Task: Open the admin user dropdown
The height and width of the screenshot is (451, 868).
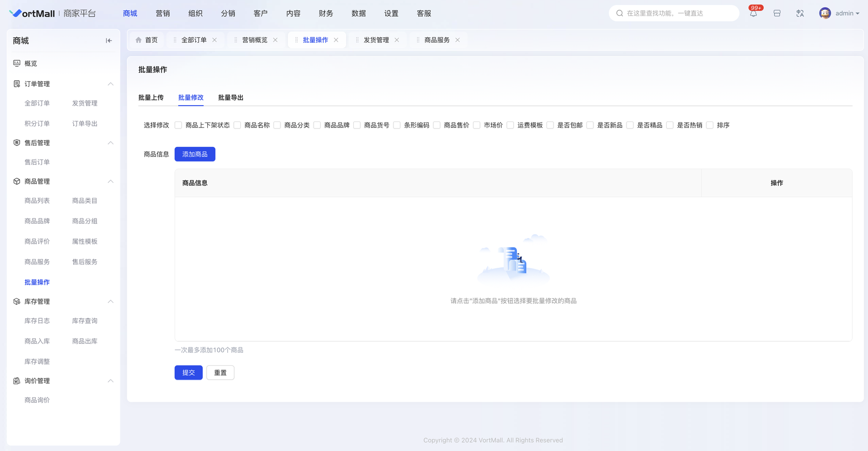Action: click(x=847, y=14)
